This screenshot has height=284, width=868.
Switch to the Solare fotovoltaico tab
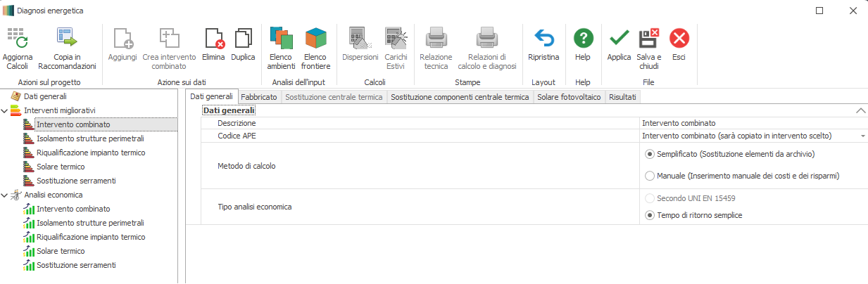pyautogui.click(x=569, y=97)
